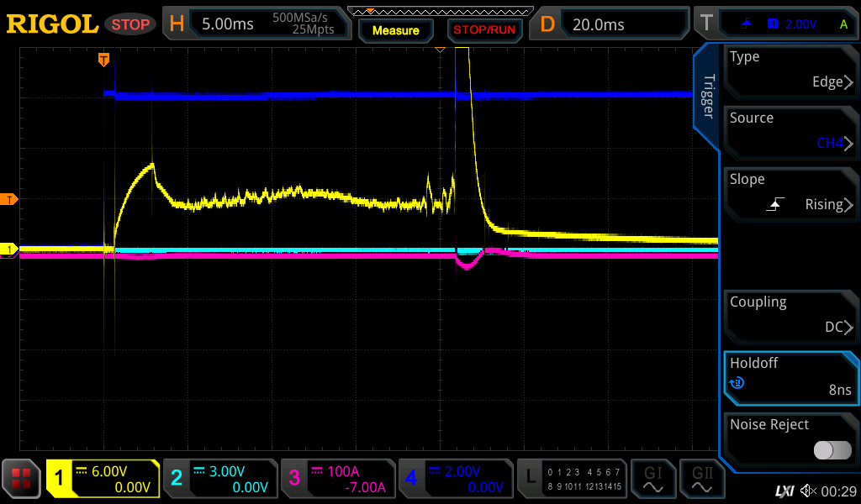The image size is (861, 504).
Task: Toggle the Noise Reject switch
Action: [x=832, y=450]
